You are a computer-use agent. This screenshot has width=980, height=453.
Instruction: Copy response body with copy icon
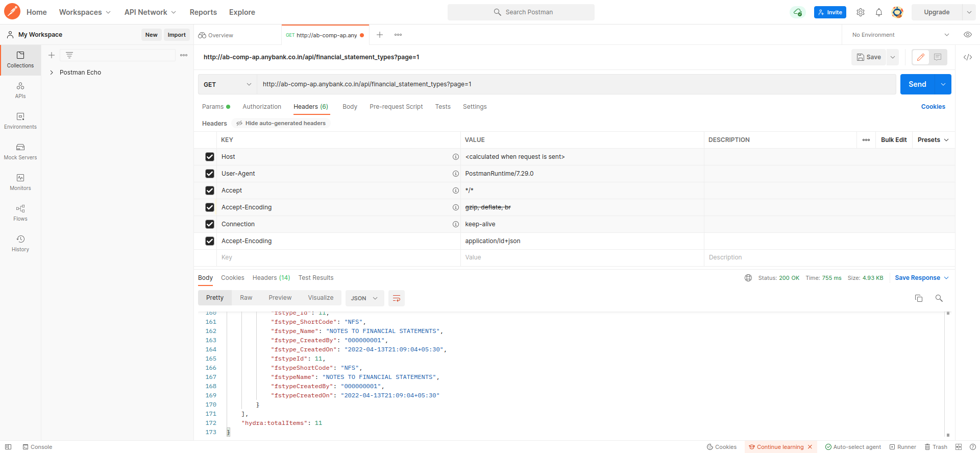point(918,298)
